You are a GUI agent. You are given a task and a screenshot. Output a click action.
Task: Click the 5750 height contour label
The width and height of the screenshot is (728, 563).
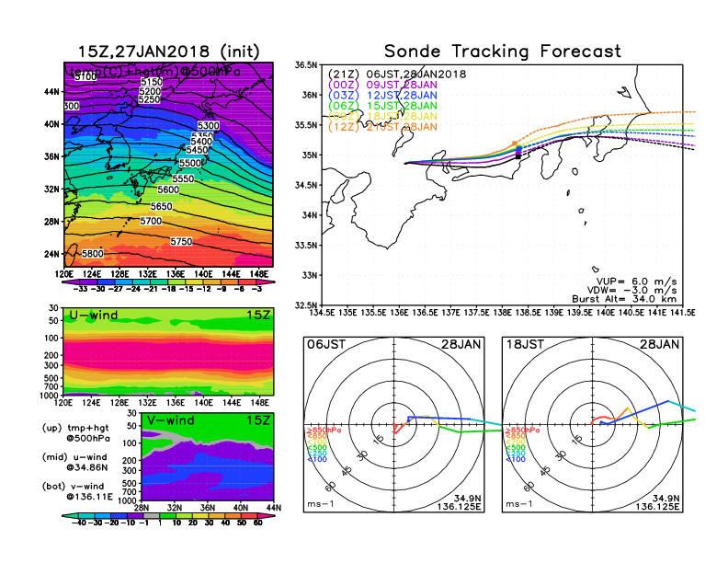[182, 241]
